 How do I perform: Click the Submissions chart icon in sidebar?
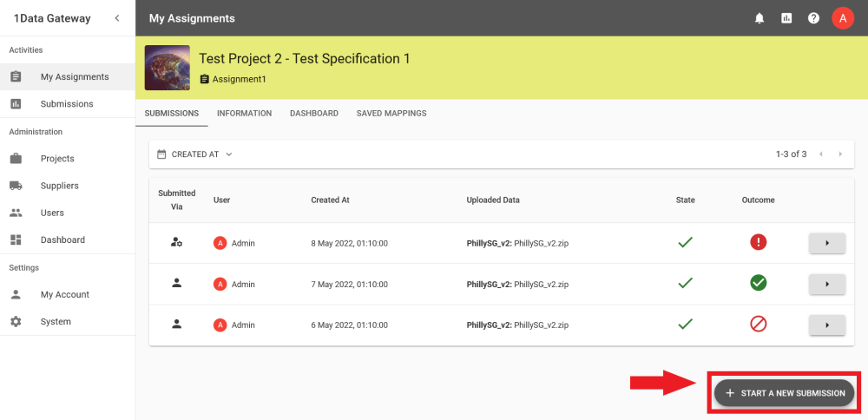coord(16,104)
